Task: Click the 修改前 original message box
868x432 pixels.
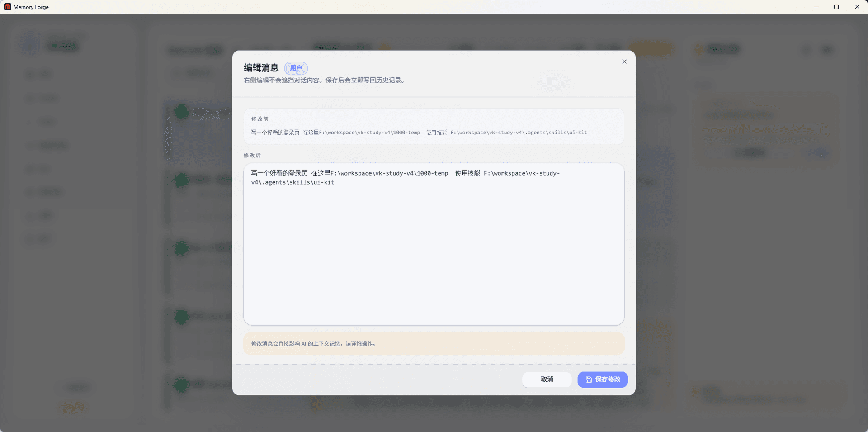Action: 433,127
